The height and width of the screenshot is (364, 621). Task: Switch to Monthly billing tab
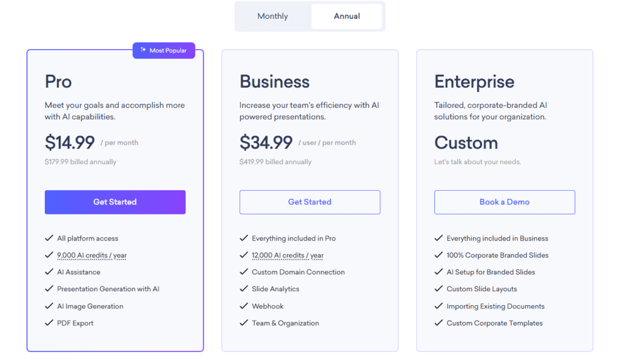(x=272, y=16)
